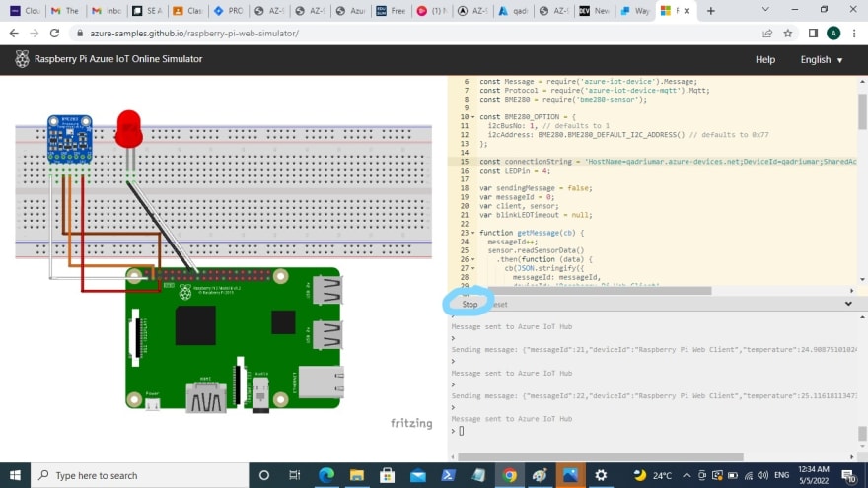The width and height of the screenshot is (868, 488).
Task: Open the weather widget showing 24°C
Action: (653, 475)
